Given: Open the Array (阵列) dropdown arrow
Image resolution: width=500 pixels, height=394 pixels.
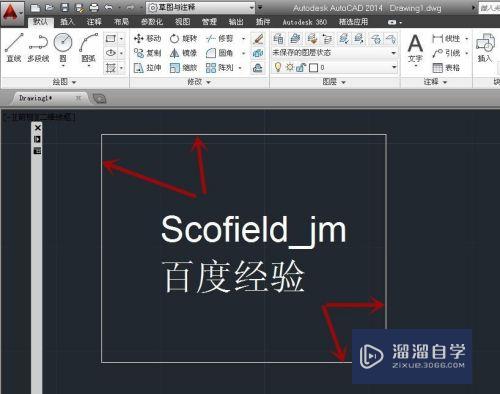Looking at the screenshot, I should [240, 68].
